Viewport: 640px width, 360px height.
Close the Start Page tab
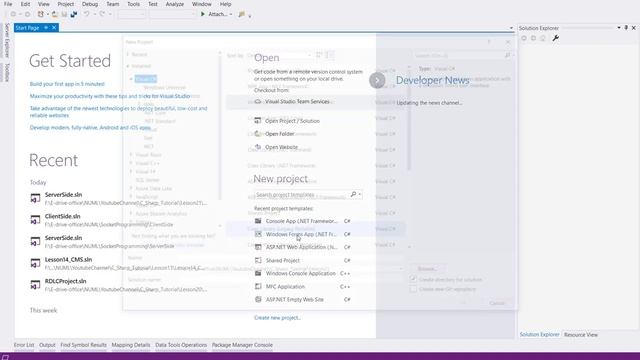pyautogui.click(x=54, y=28)
